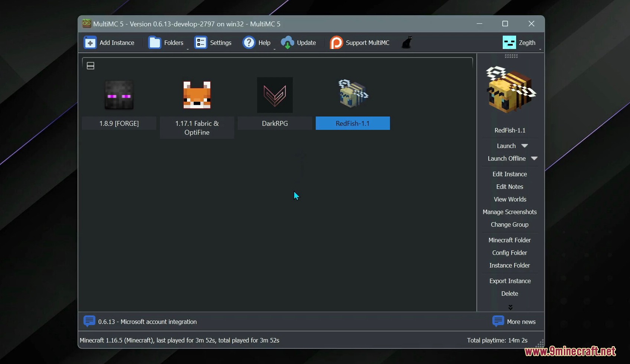Click the side panel drag handle dots
The height and width of the screenshot is (364, 630).
[x=511, y=56]
